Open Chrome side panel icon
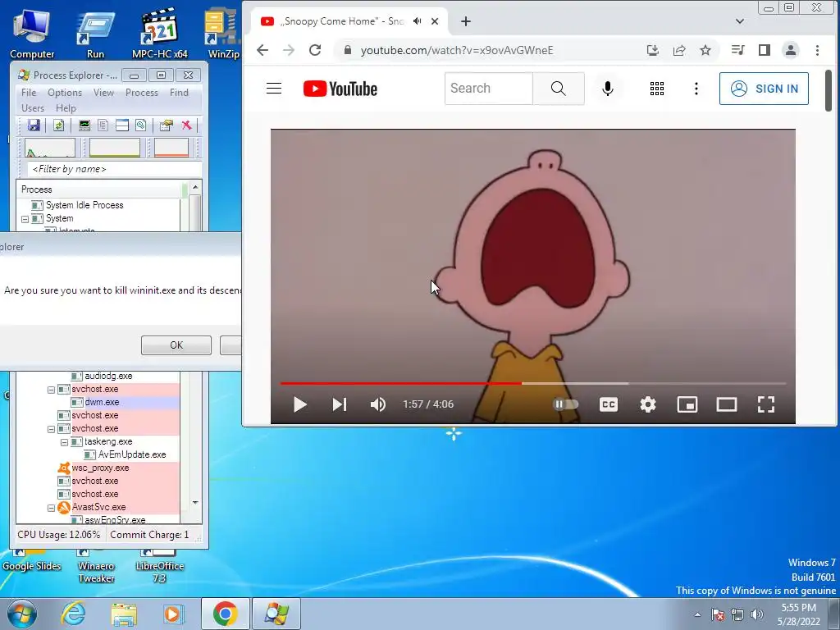This screenshot has width=840, height=630. tap(764, 50)
